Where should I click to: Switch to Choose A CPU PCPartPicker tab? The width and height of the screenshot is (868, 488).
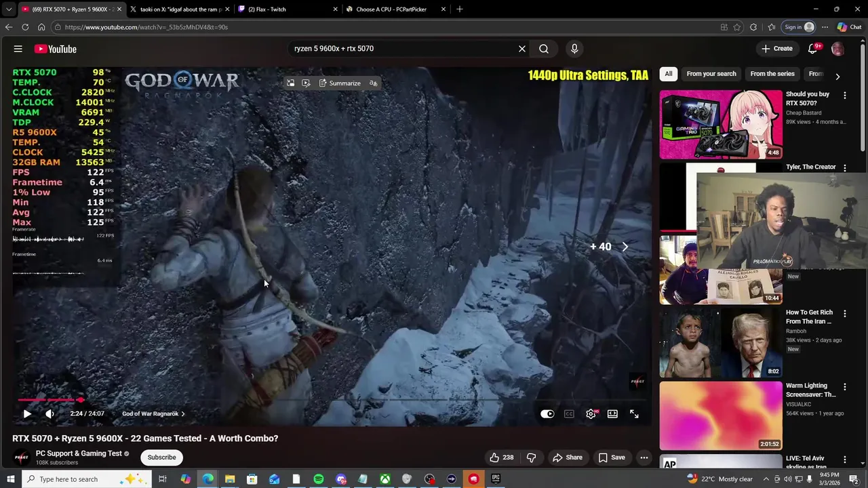coord(395,9)
